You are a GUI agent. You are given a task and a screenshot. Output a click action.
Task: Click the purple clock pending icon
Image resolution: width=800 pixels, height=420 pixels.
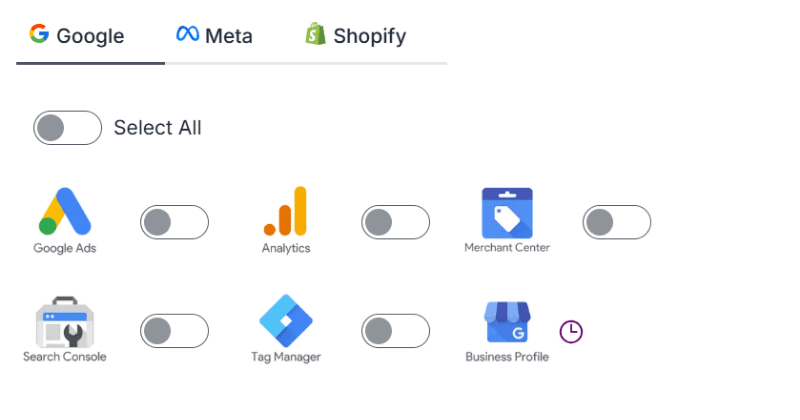(x=570, y=331)
